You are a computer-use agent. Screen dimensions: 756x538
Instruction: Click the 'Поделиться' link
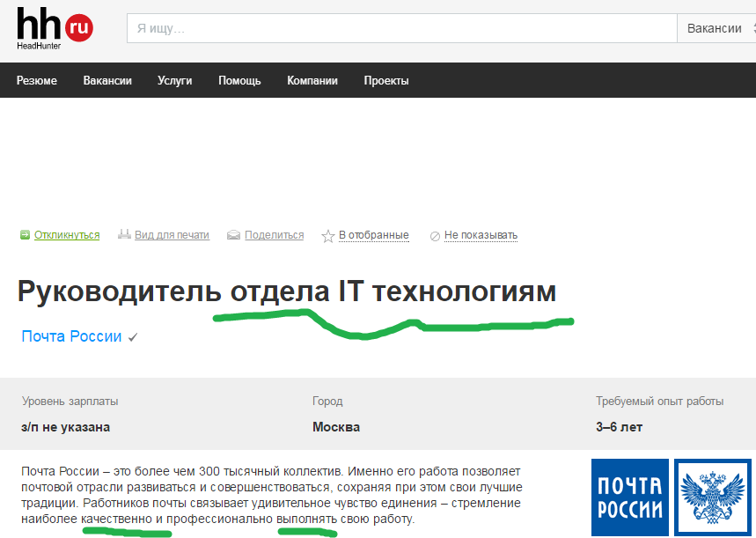pyautogui.click(x=275, y=235)
